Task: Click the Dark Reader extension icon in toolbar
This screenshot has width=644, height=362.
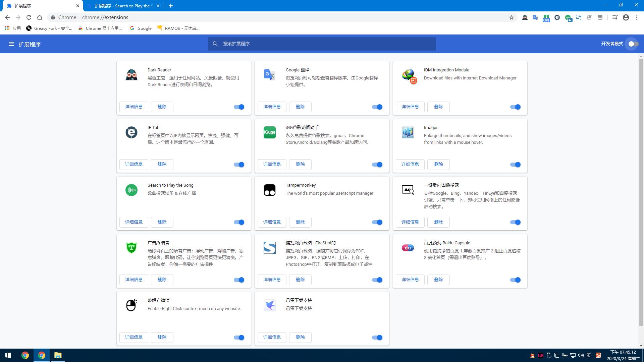Action: click(525, 17)
